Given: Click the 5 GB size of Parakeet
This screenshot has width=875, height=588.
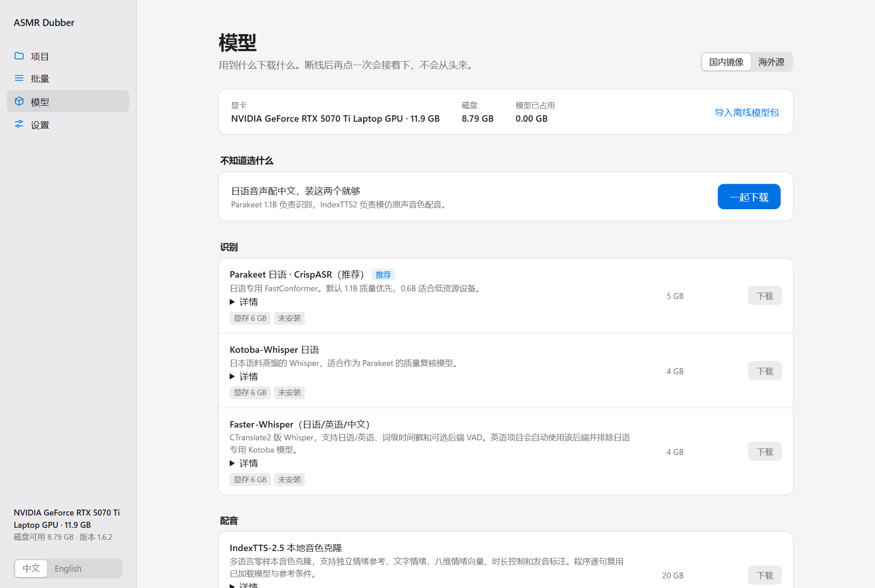Looking at the screenshot, I should coord(675,296).
